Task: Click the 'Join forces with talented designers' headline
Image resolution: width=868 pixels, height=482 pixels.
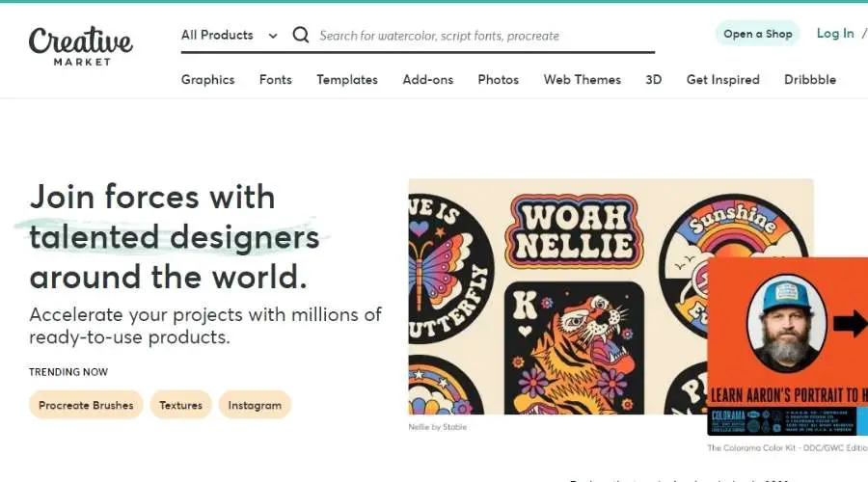Action: point(175,237)
